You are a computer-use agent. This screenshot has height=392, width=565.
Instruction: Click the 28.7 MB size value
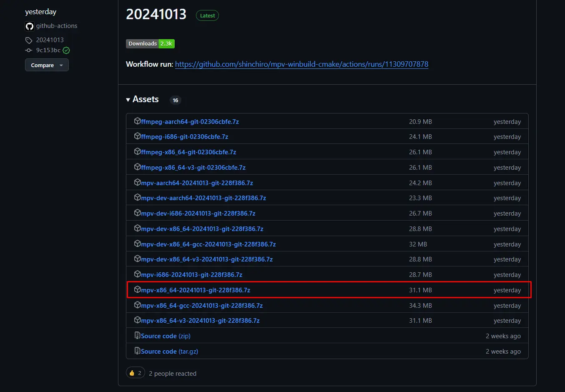pos(420,275)
